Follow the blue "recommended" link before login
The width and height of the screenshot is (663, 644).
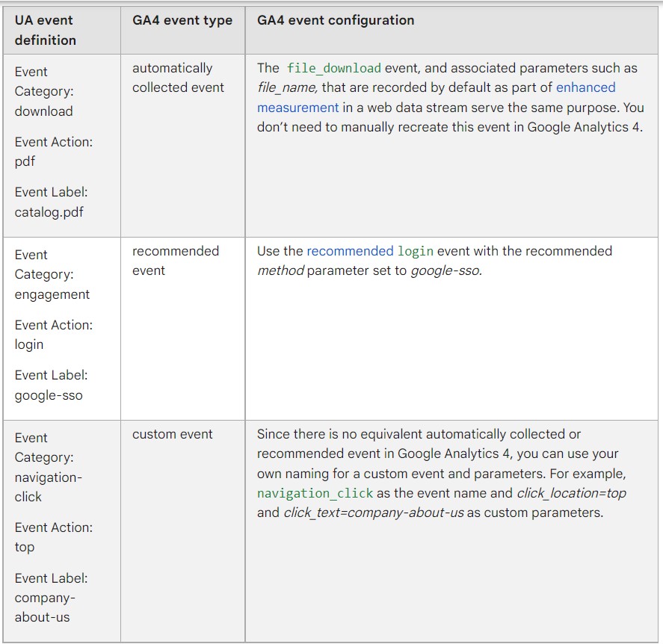point(350,251)
